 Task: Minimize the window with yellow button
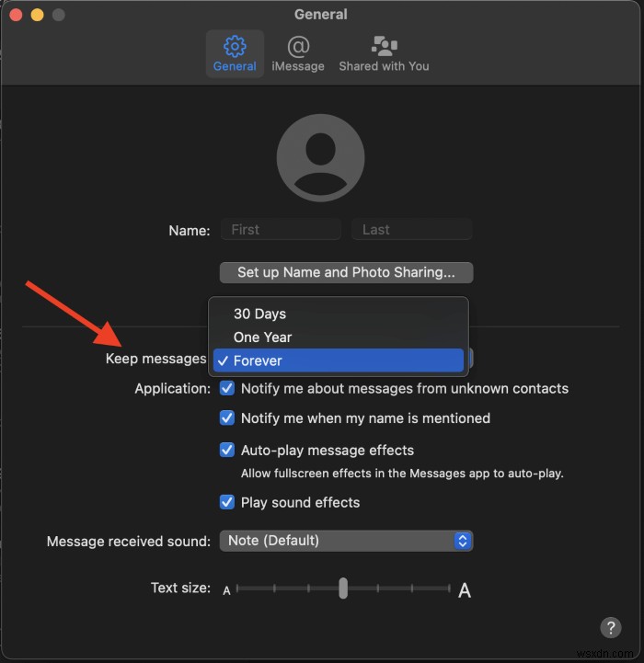pyautogui.click(x=37, y=16)
